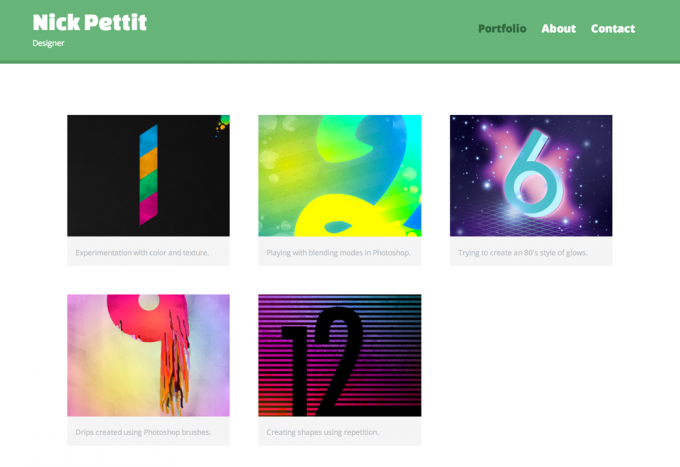
Task: Click caption 'Drips created using Photoshop brushes.'
Action: [143, 432]
